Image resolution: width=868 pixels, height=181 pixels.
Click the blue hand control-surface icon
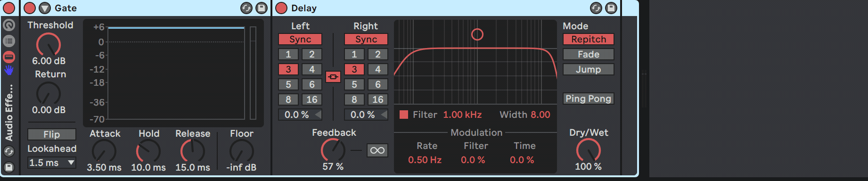click(x=9, y=70)
